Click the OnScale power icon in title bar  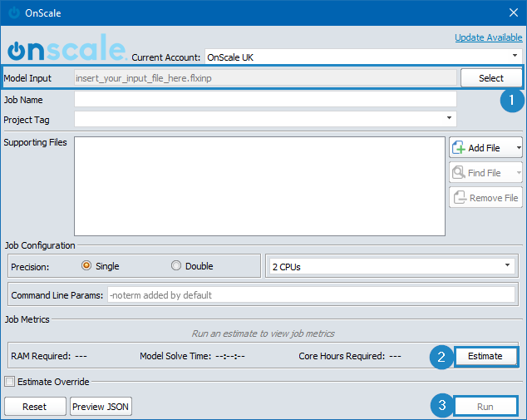coord(14,12)
